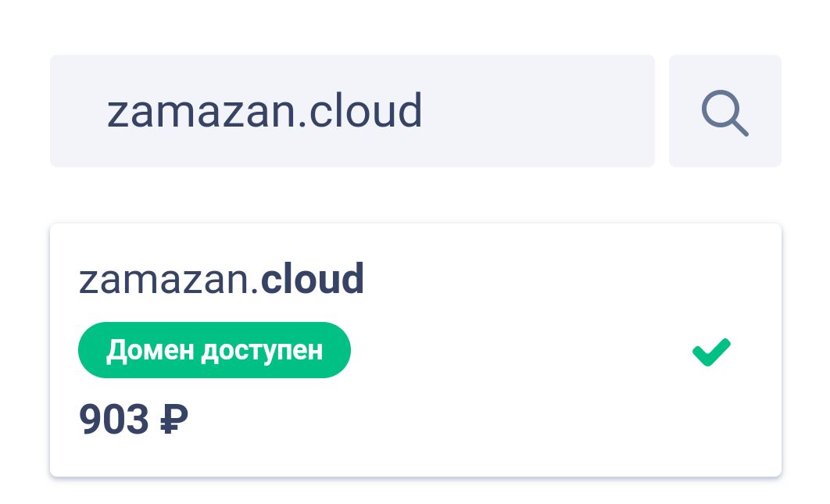Click the 903 ₽ price label
Viewport: 830px width, 504px height.
[x=134, y=420]
